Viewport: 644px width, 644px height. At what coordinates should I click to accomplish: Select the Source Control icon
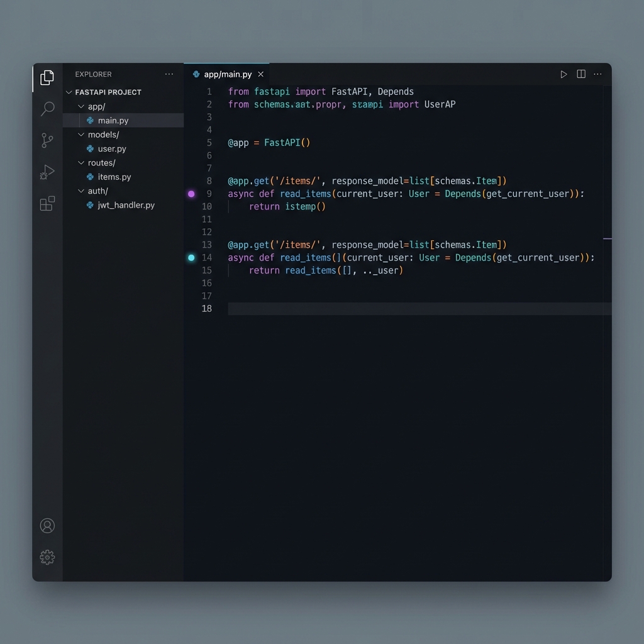pyautogui.click(x=47, y=140)
